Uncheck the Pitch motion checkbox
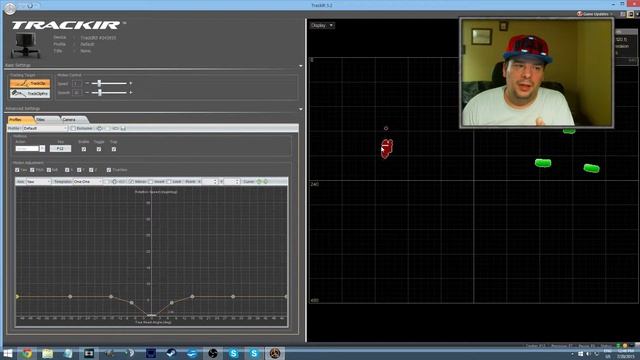Screen dimensions: 640x360 tap(32, 170)
